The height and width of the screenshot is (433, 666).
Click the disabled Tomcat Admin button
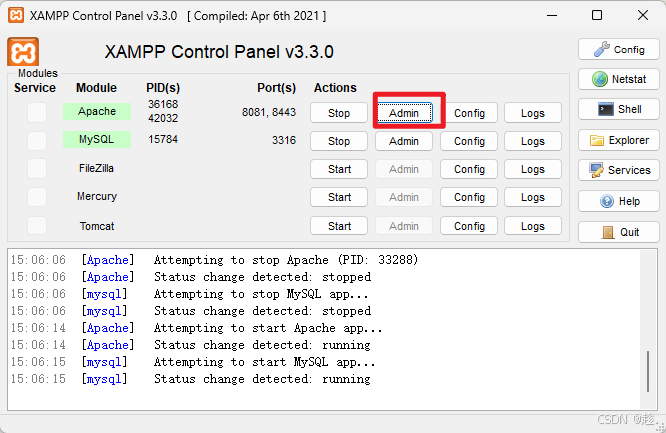[404, 226]
